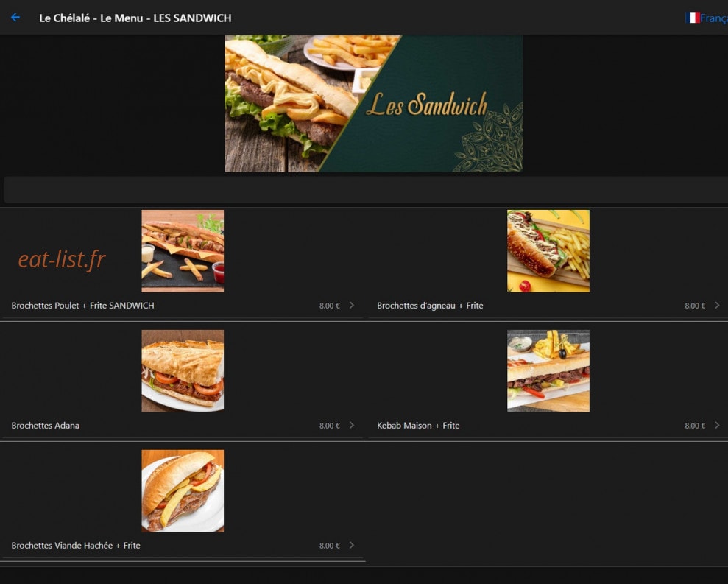Click the eat-list.fr logo text
This screenshot has width=728, height=584.
coord(62,259)
